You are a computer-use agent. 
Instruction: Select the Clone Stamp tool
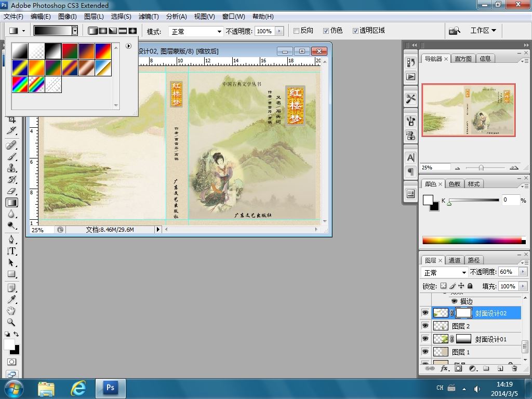tap(11, 168)
